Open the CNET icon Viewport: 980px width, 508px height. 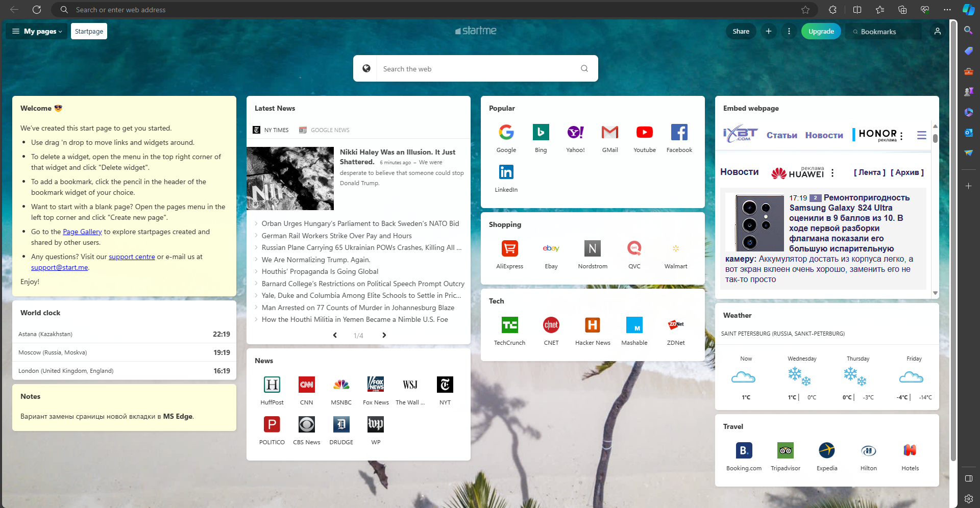tap(551, 325)
